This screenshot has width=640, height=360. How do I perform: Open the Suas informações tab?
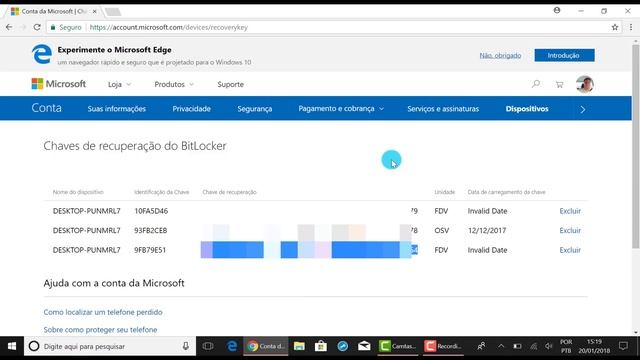coord(117,109)
